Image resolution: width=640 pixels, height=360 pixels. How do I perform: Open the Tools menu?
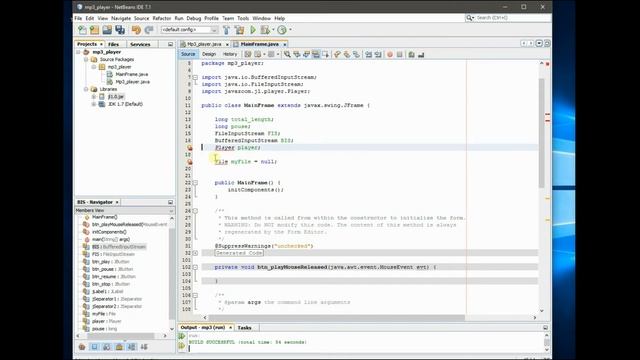pyautogui.click(x=243, y=18)
